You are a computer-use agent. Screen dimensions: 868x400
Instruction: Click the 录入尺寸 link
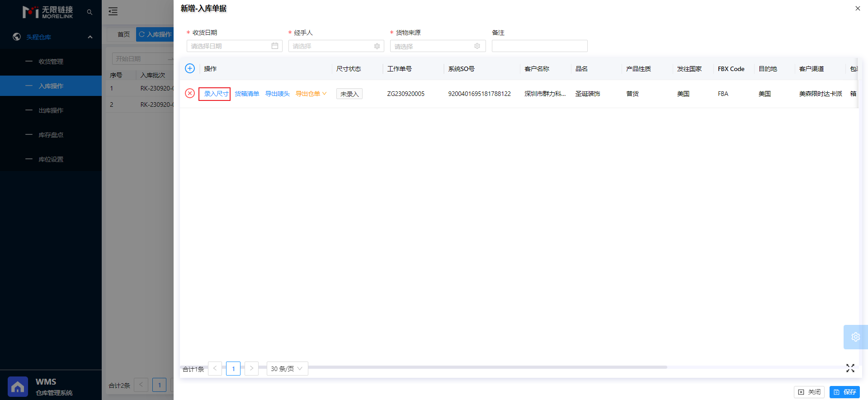pyautogui.click(x=216, y=94)
